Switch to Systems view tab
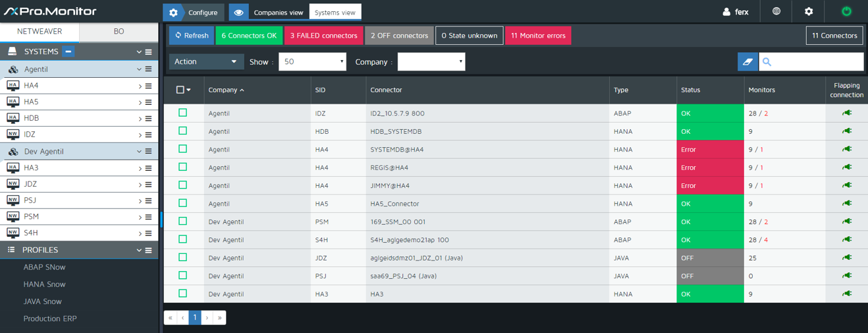 click(335, 12)
